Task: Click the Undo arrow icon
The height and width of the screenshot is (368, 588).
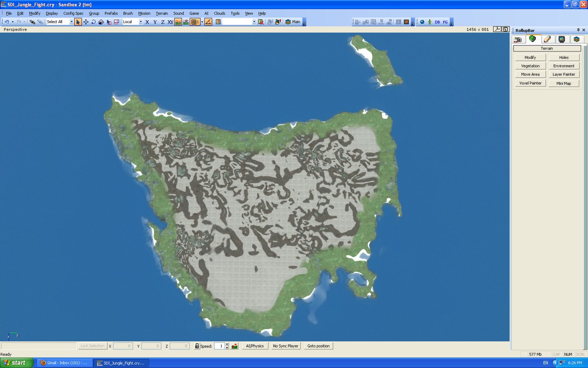Action: click(7, 22)
